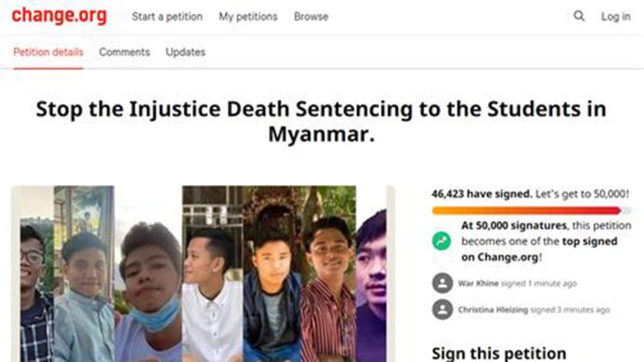
Task: Click the student photo with blue mask
Action: pyautogui.click(x=149, y=281)
